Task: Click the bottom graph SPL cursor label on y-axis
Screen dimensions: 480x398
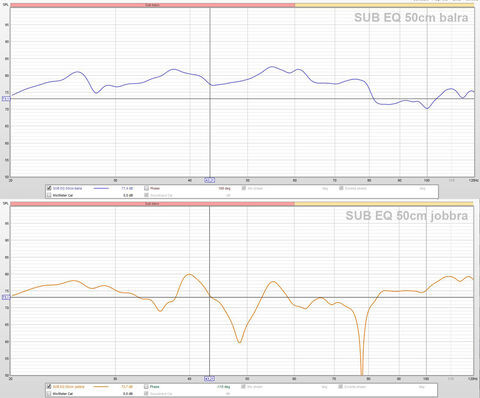Action: click(x=6, y=297)
